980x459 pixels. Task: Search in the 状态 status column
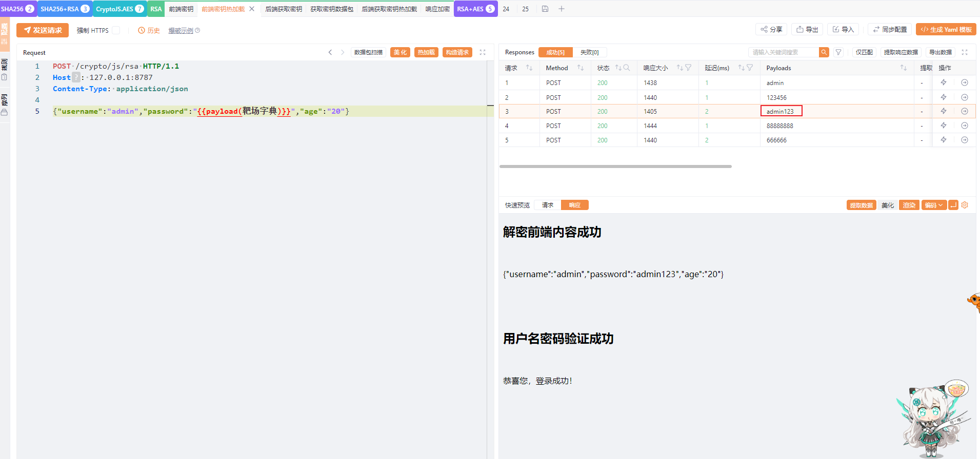click(627, 68)
